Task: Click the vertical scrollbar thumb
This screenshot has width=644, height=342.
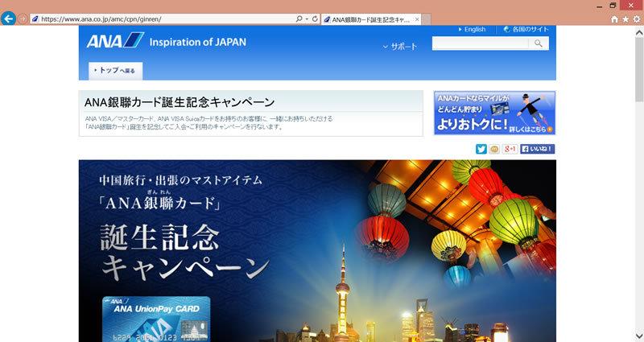Action: pyautogui.click(x=639, y=70)
